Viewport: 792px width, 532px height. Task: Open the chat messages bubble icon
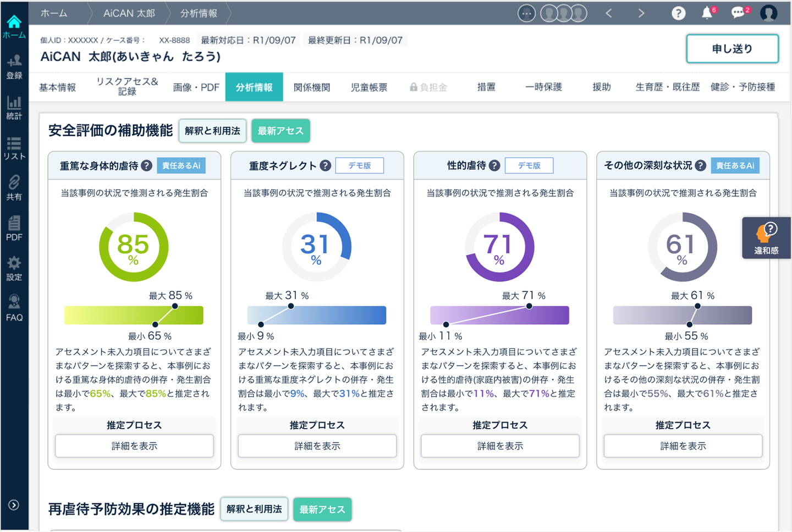(738, 13)
